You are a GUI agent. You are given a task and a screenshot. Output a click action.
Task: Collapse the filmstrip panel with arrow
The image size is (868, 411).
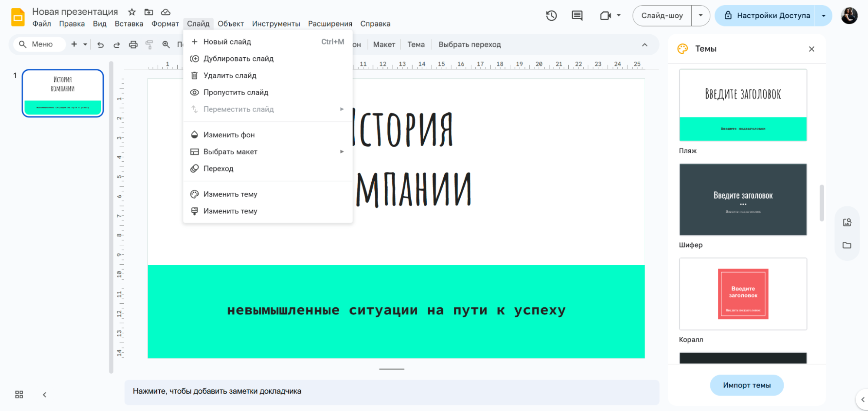(44, 395)
